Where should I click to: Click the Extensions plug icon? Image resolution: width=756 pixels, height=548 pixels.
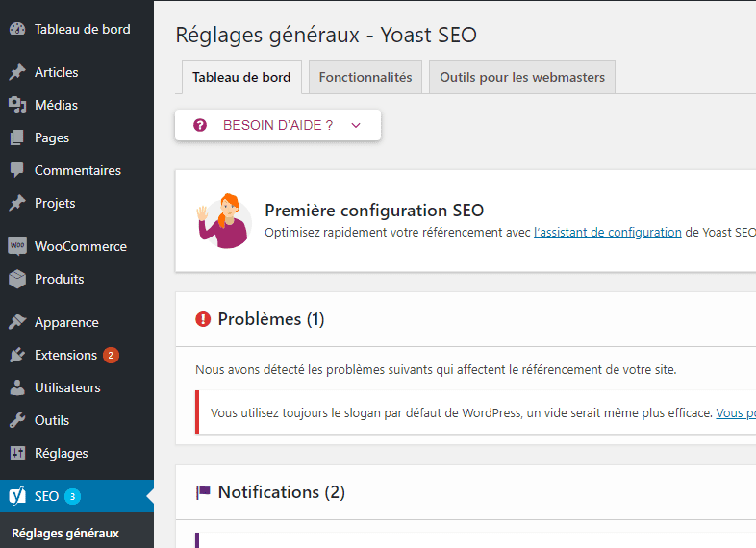coord(17,355)
